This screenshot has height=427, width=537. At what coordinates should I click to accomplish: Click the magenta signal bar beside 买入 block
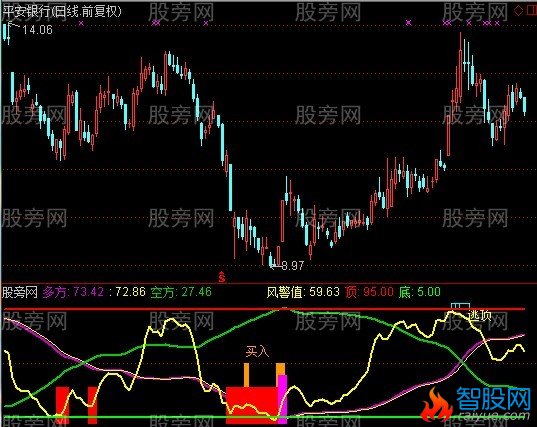point(283,399)
